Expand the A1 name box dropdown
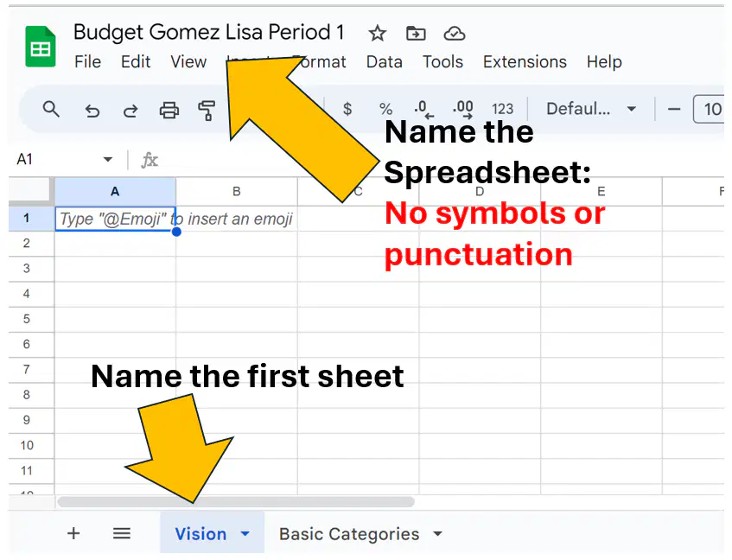The height and width of the screenshot is (560, 732). (108, 160)
